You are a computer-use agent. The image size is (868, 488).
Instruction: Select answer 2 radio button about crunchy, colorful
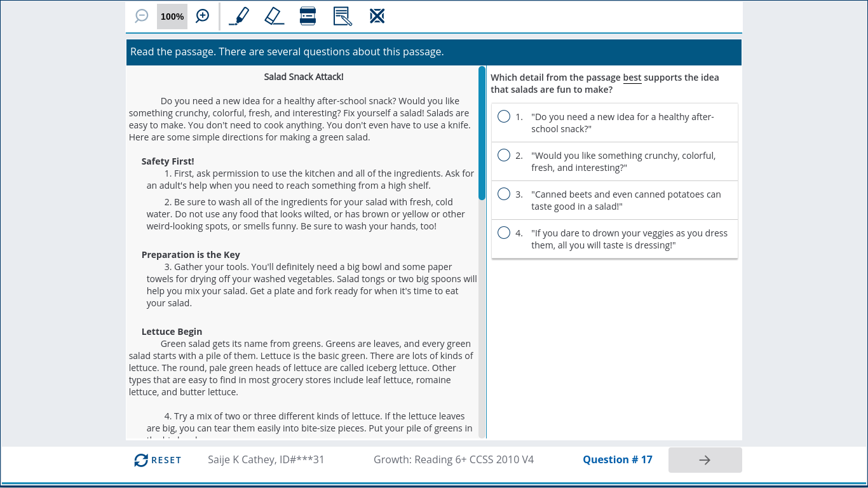pyautogui.click(x=504, y=155)
